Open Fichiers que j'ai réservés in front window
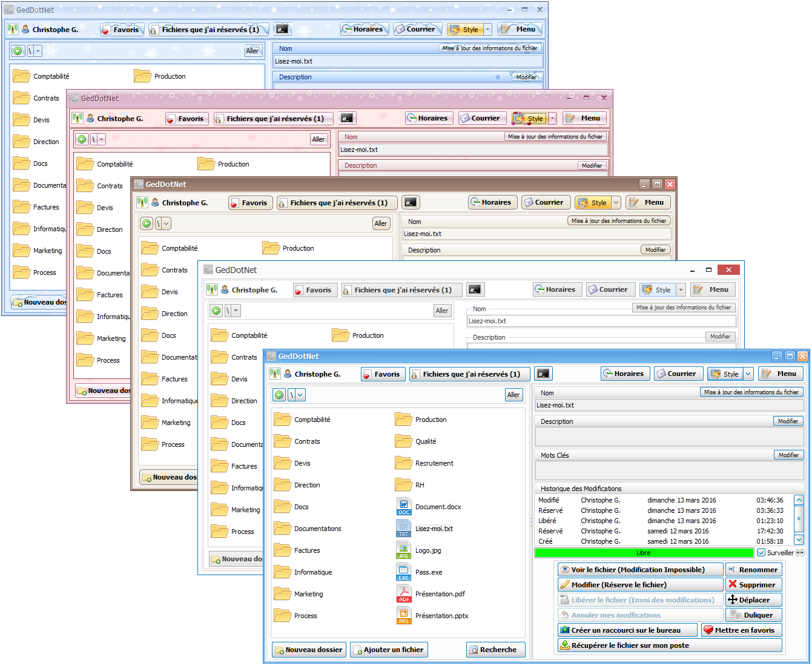 click(x=470, y=374)
